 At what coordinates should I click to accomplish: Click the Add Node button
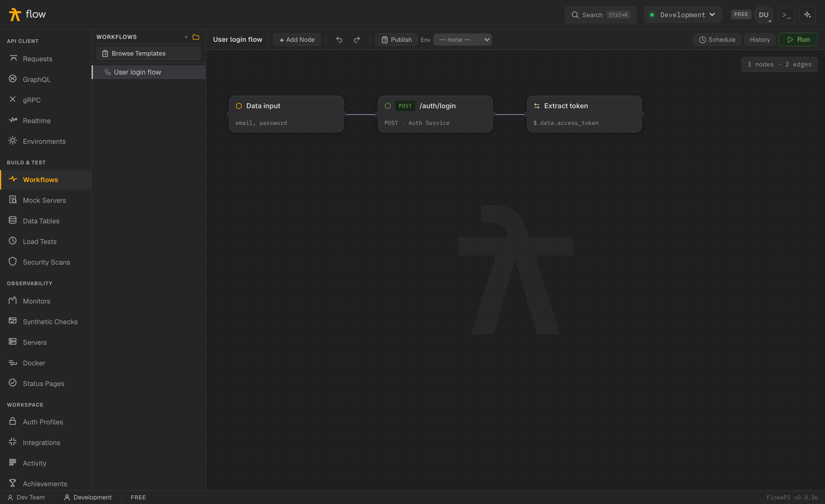pos(297,40)
